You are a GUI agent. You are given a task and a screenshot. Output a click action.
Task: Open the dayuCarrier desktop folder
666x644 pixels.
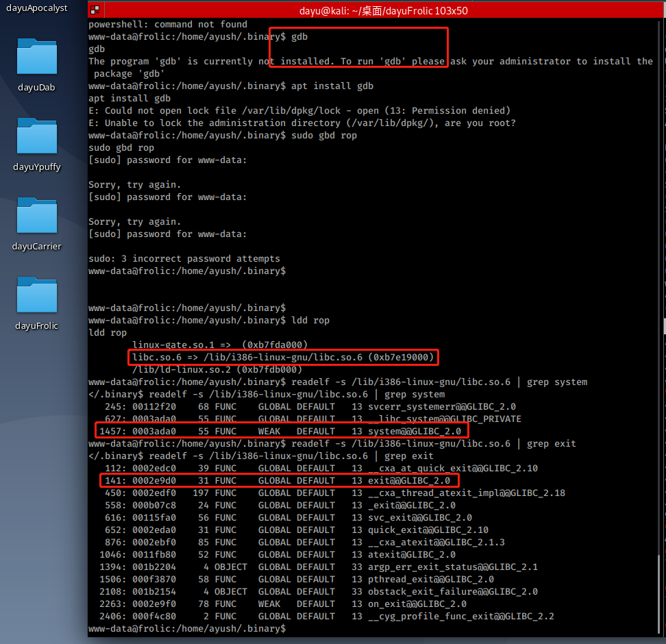point(36,223)
